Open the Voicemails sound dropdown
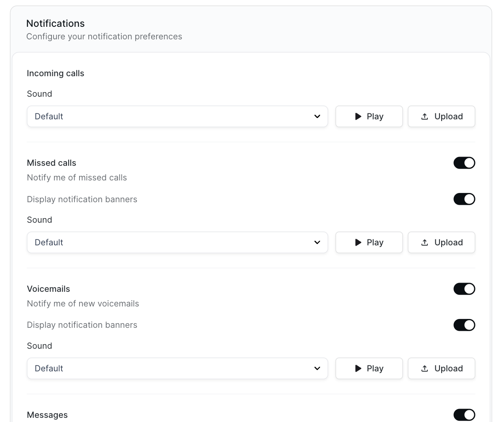Image resolution: width=504 pixels, height=422 pixels. click(177, 368)
